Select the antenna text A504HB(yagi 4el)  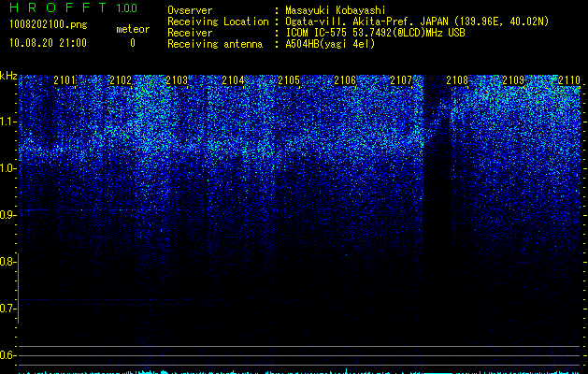(x=330, y=44)
